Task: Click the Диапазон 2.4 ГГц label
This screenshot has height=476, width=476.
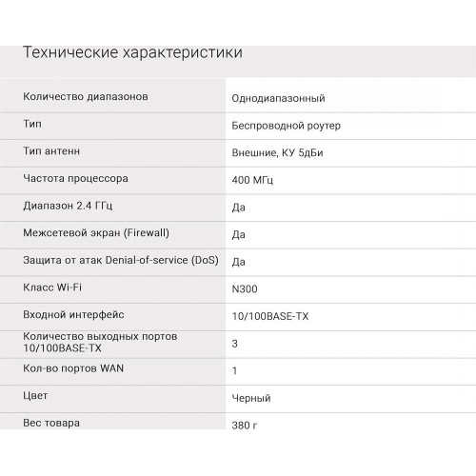Action: (68, 206)
